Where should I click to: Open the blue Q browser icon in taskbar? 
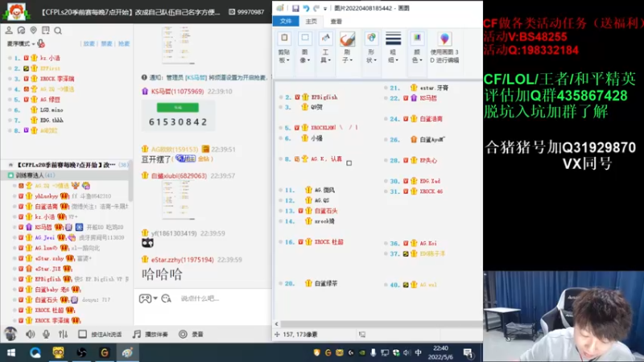35,352
